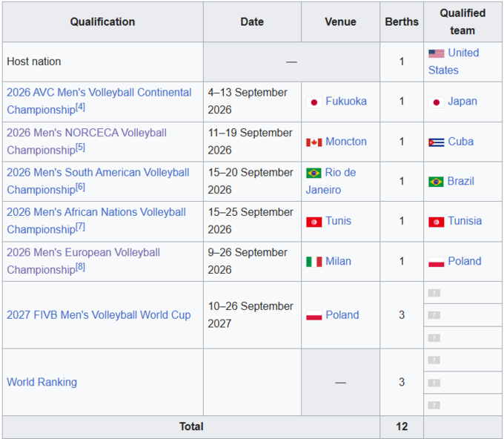Click the flag beside the Japan team link
Screen dimensions: 504x439
click(436, 102)
